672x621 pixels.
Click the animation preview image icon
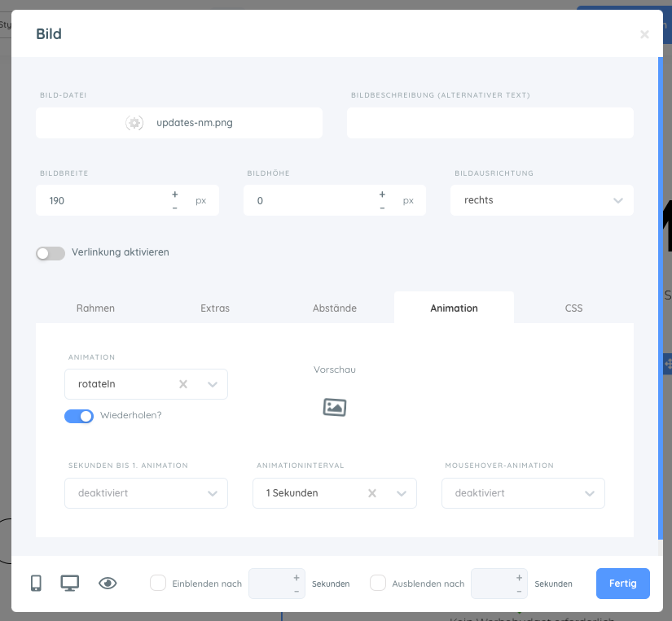coord(335,407)
